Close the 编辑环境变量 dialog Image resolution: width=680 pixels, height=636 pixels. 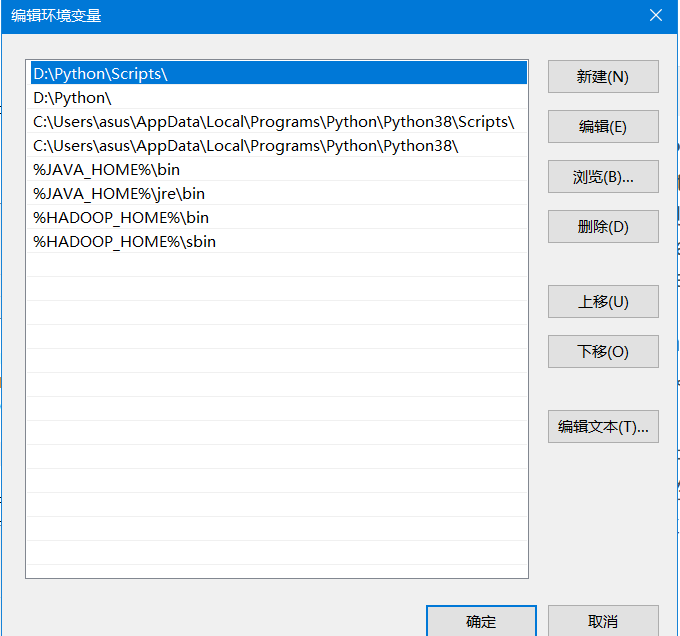(x=655, y=16)
